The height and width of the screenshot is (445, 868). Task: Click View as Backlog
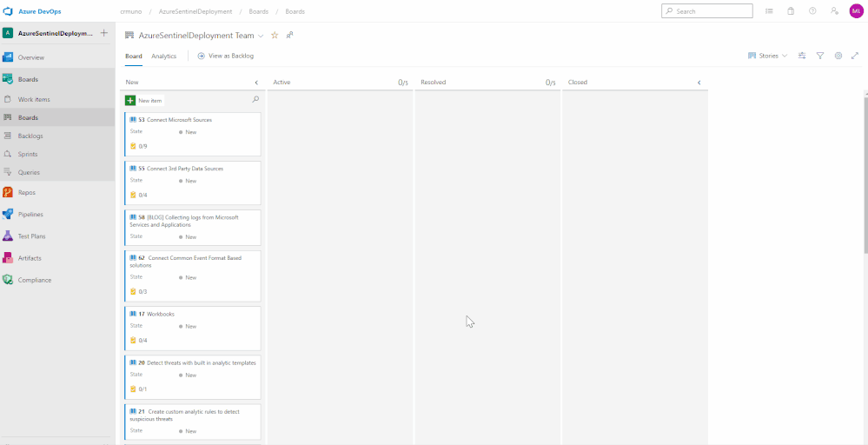(226, 56)
